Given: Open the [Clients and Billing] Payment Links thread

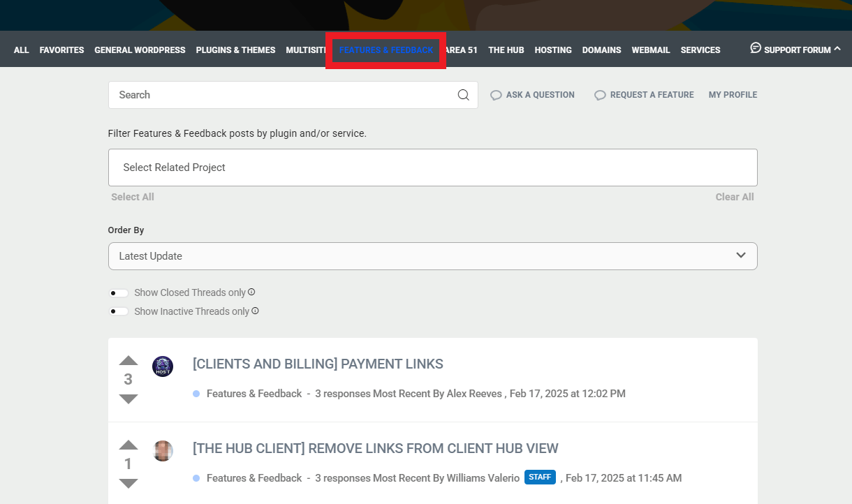Looking at the screenshot, I should (318, 364).
